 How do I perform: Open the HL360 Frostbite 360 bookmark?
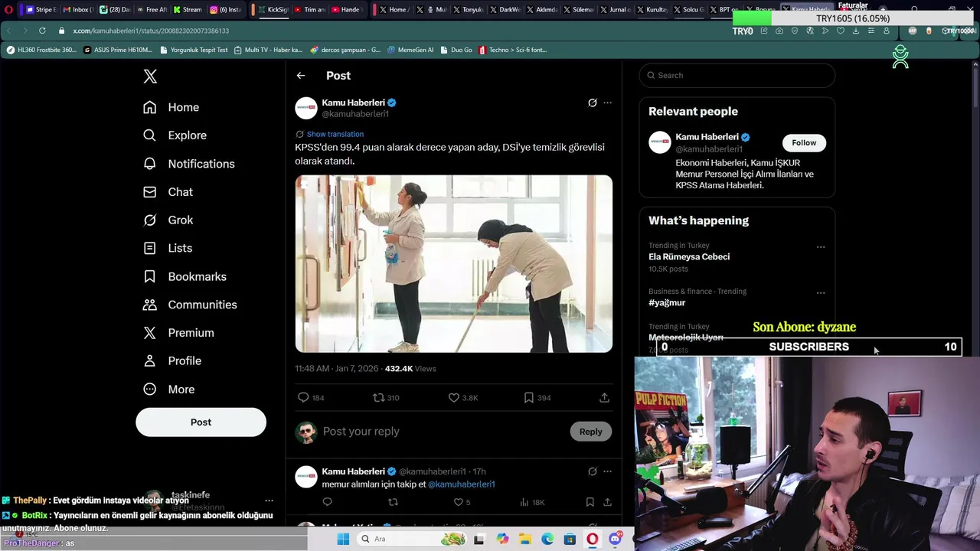coord(41,50)
